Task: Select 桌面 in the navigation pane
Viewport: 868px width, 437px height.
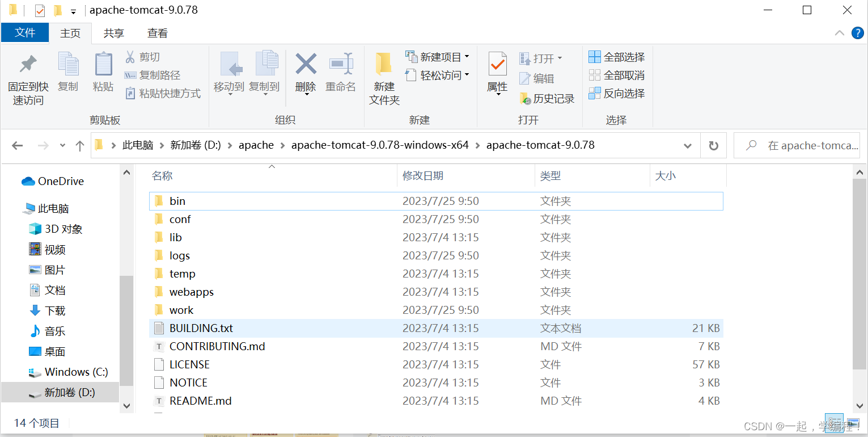Action: pyautogui.click(x=47, y=352)
